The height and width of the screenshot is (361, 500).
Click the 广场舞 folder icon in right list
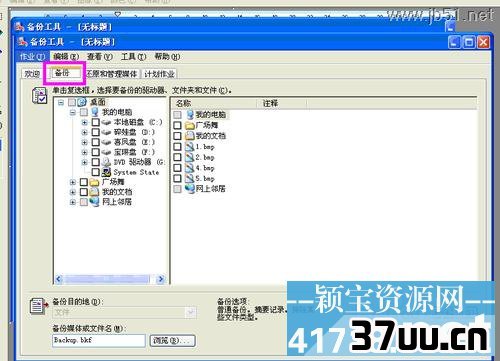click(x=190, y=125)
